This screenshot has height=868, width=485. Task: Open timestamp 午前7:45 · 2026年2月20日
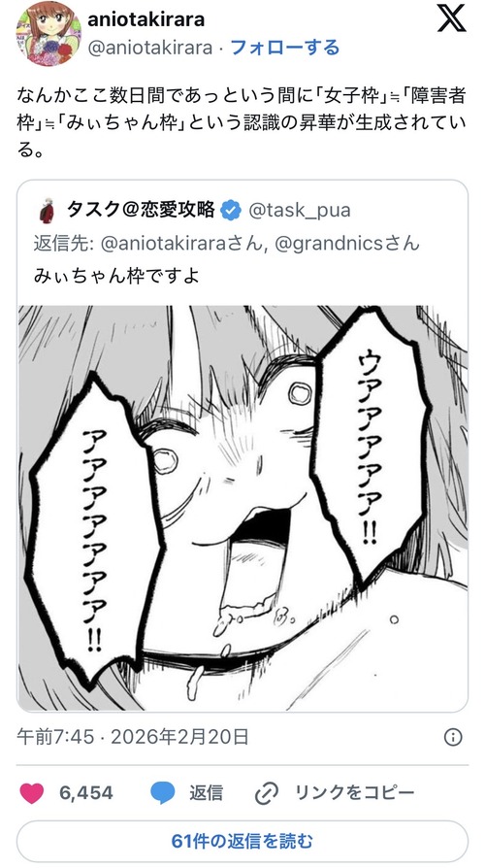(x=133, y=737)
